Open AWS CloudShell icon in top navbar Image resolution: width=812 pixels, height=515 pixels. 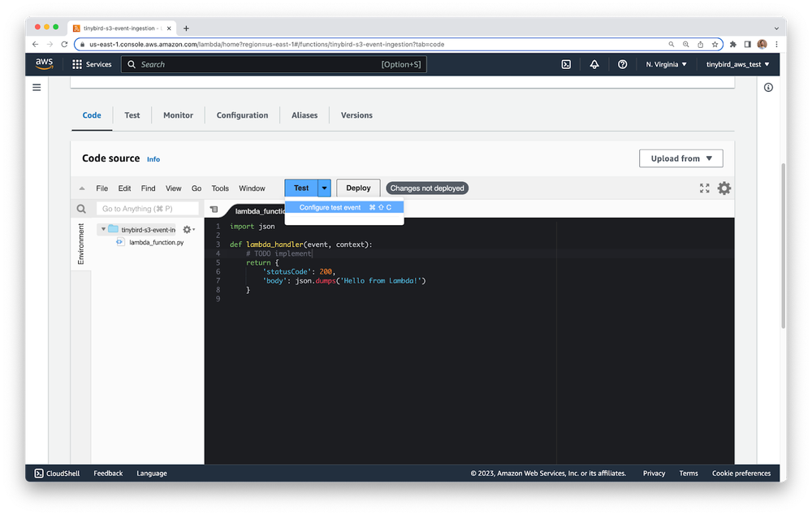pyautogui.click(x=566, y=64)
